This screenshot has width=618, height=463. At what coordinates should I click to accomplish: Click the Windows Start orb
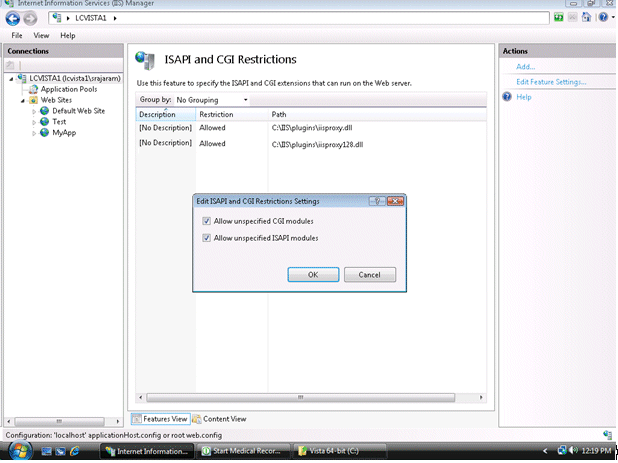(20, 451)
